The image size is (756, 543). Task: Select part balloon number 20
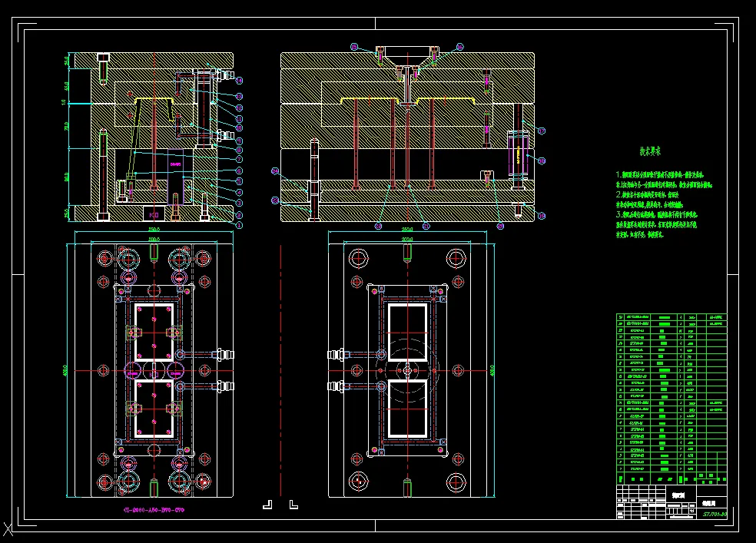pos(500,226)
